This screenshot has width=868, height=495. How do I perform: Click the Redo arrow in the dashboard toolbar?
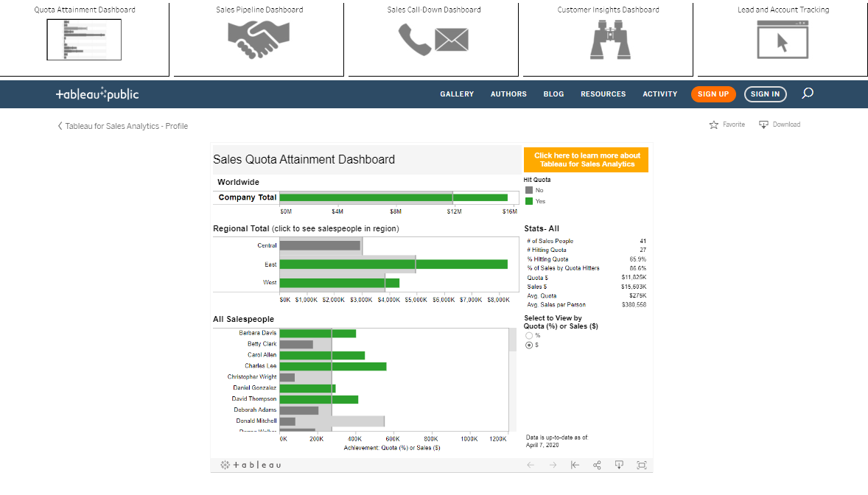[x=553, y=465]
